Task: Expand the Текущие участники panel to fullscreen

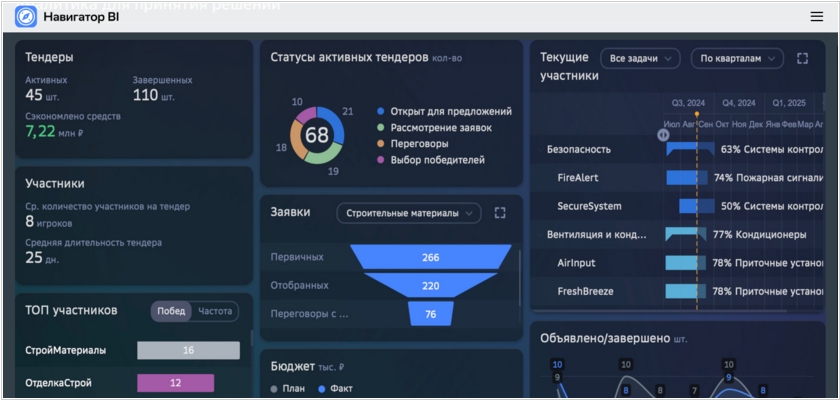Action: coord(802,59)
